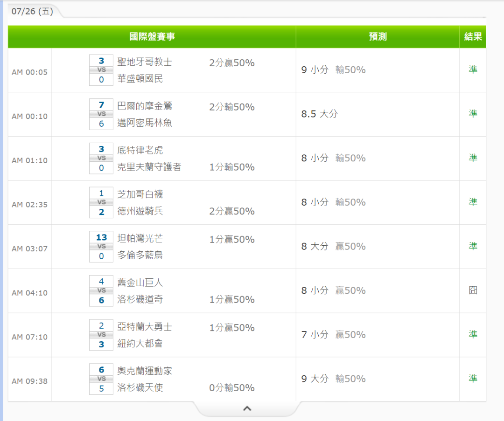Screen dimensions: 504x421
Task: Select team 華盛頓國民
Action: pos(140,79)
